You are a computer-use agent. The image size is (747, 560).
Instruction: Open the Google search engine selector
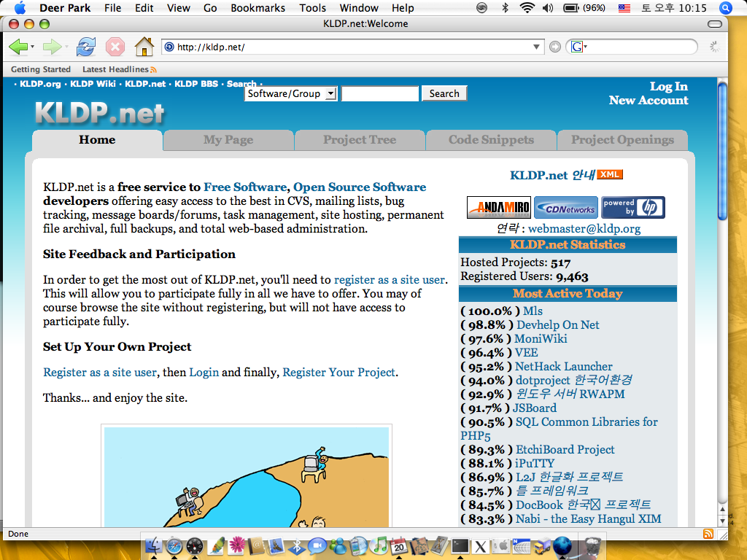[578, 47]
